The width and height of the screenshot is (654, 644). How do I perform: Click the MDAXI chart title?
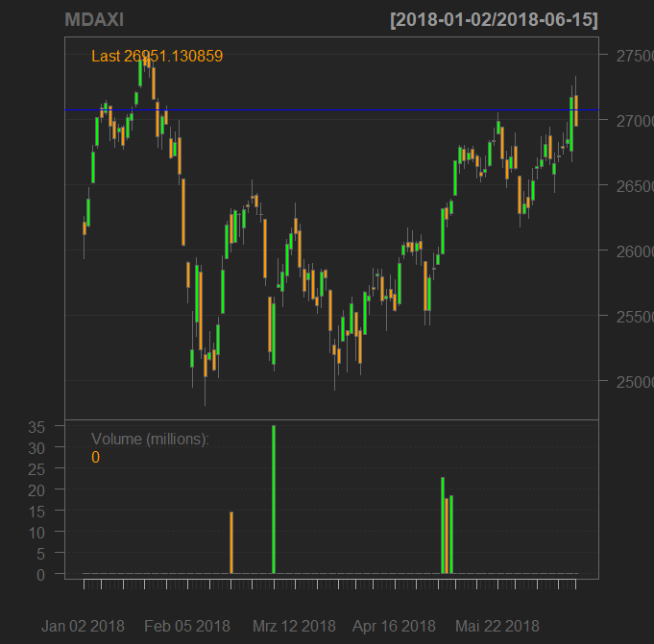93,20
